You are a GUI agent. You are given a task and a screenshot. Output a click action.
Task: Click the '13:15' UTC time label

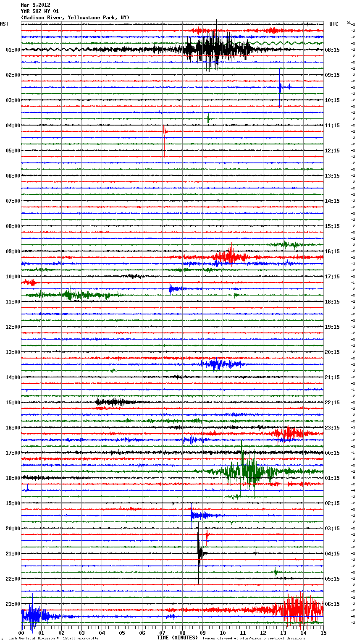pos(332,176)
